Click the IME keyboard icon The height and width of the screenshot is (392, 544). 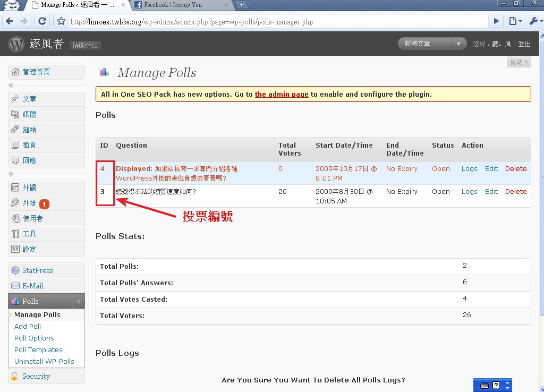point(484,386)
